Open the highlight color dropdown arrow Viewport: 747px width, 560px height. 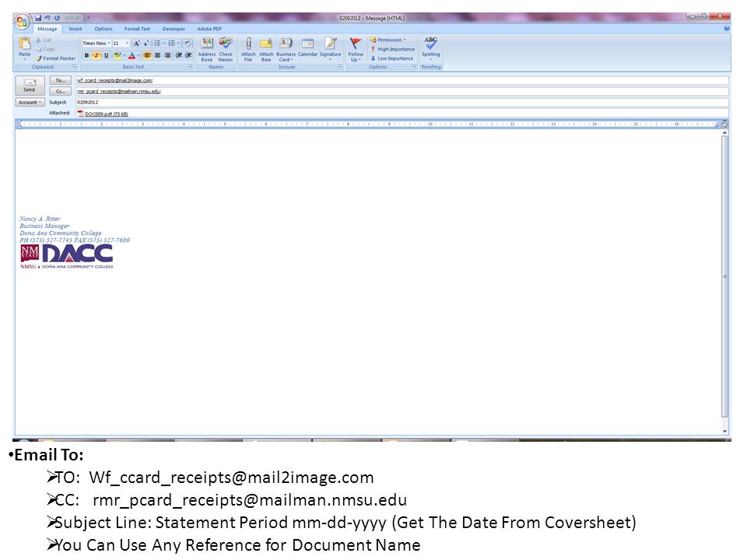tap(124, 56)
